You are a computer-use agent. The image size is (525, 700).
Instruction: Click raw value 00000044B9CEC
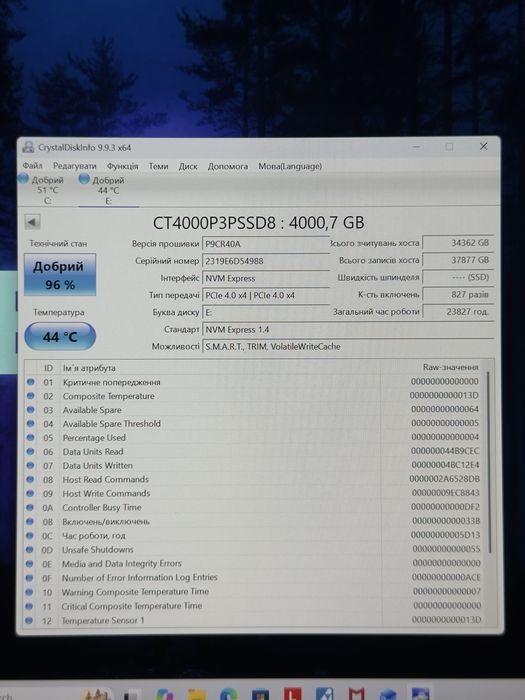point(445,451)
